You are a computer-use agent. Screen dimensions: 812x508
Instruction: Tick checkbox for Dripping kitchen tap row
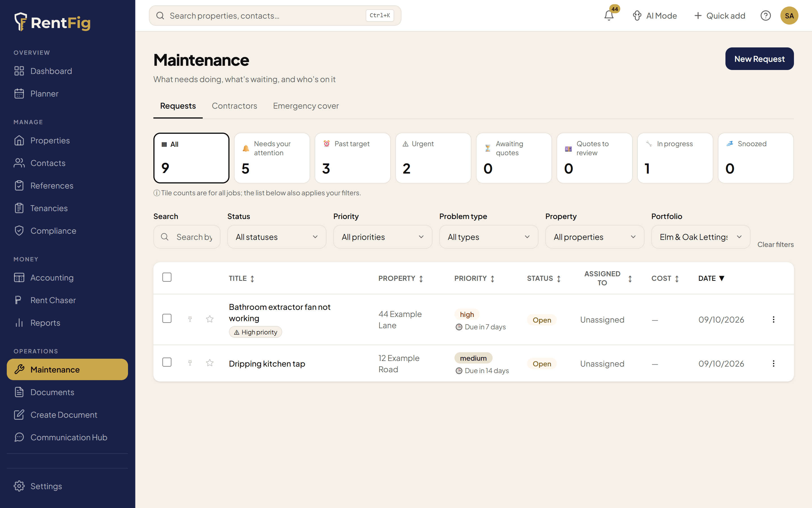click(x=167, y=362)
